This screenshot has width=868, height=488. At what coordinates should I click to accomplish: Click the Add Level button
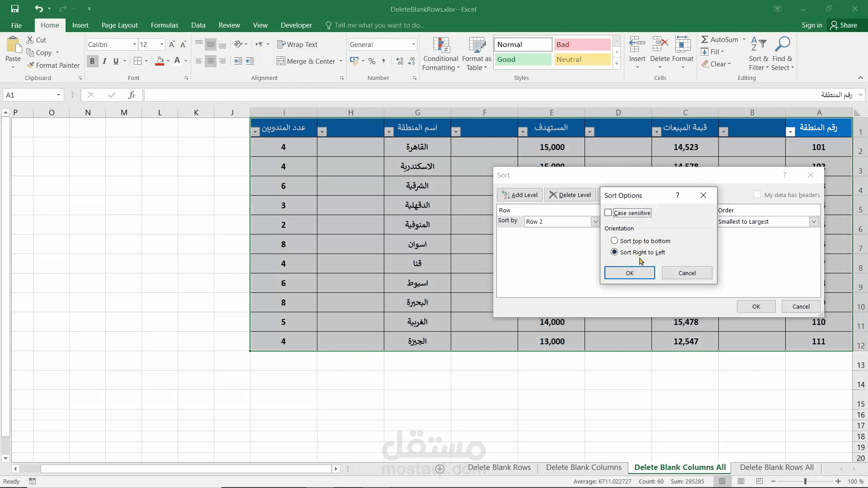pos(519,195)
